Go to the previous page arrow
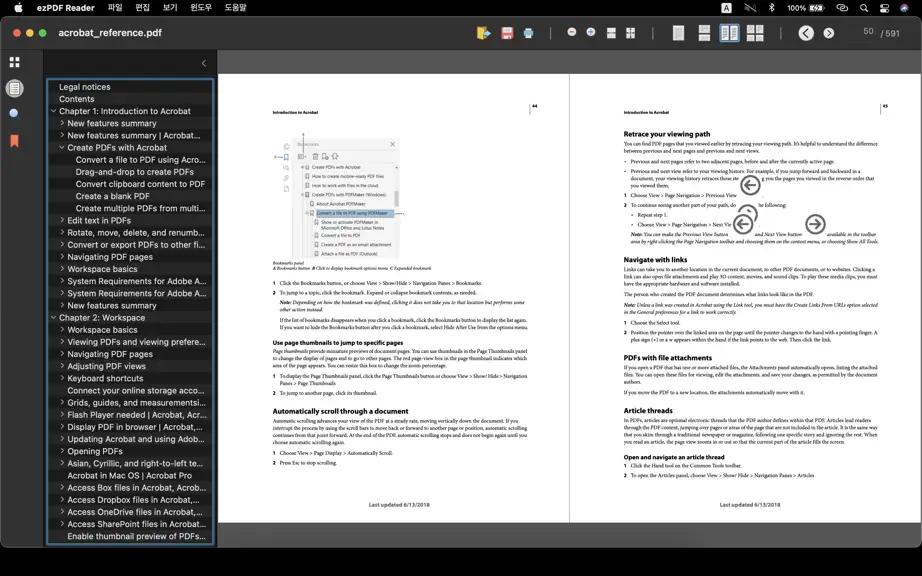 pos(806,33)
